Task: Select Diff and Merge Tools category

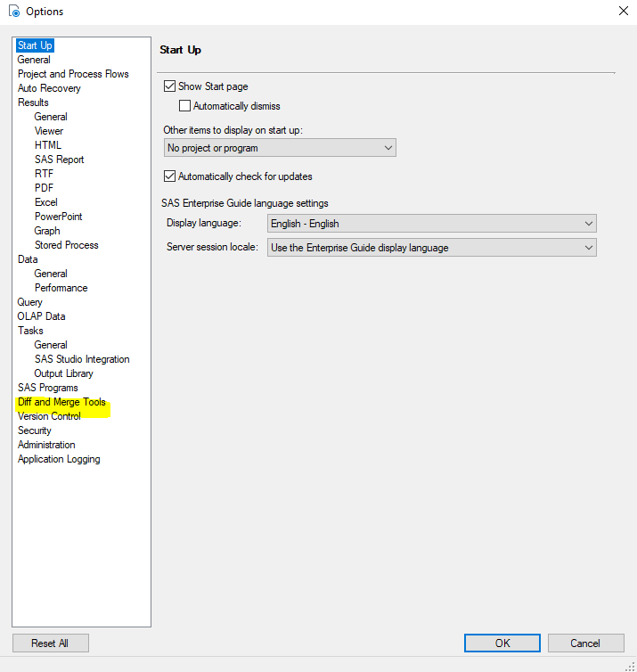Action: [x=61, y=402]
